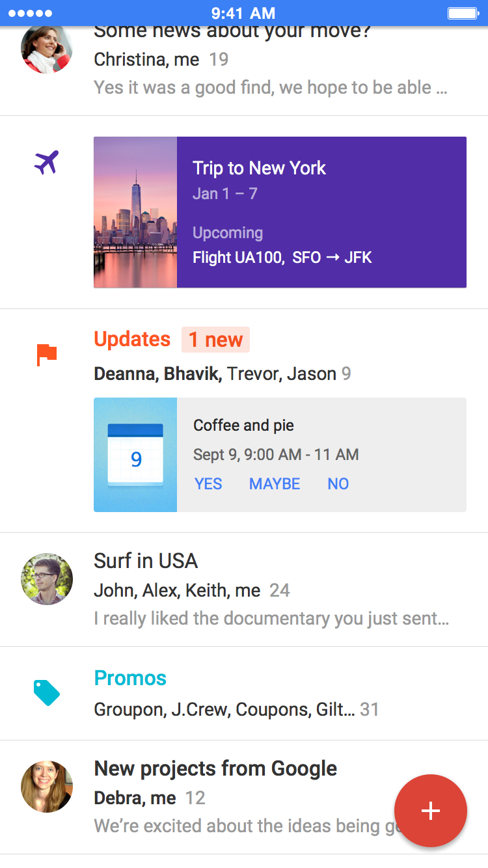Image resolution: width=488 pixels, height=868 pixels.
Task: Click the "1 new" updates badge
Action: coord(215,340)
